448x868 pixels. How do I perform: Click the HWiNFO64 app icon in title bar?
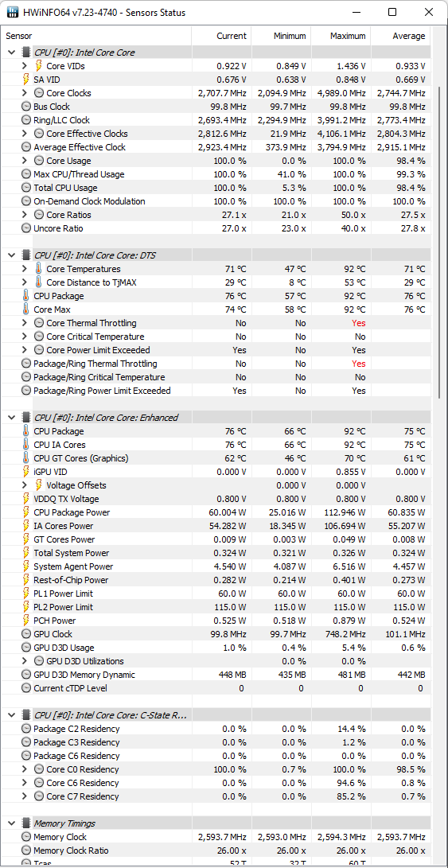pyautogui.click(x=13, y=12)
